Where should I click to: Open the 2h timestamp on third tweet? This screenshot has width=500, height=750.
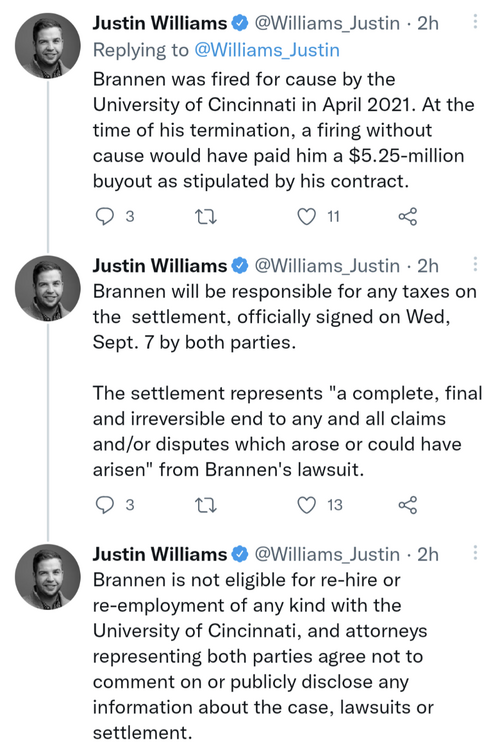[x=428, y=554]
